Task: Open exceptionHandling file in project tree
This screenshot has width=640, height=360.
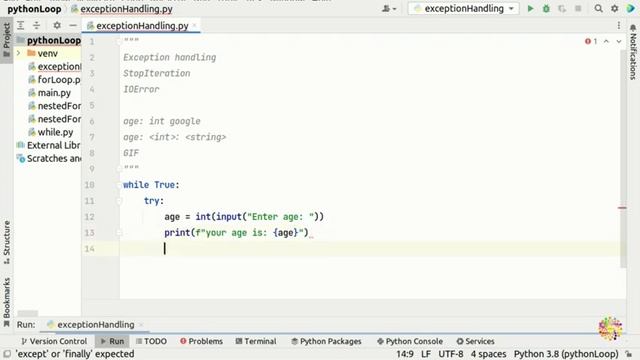Action: [x=55, y=67]
